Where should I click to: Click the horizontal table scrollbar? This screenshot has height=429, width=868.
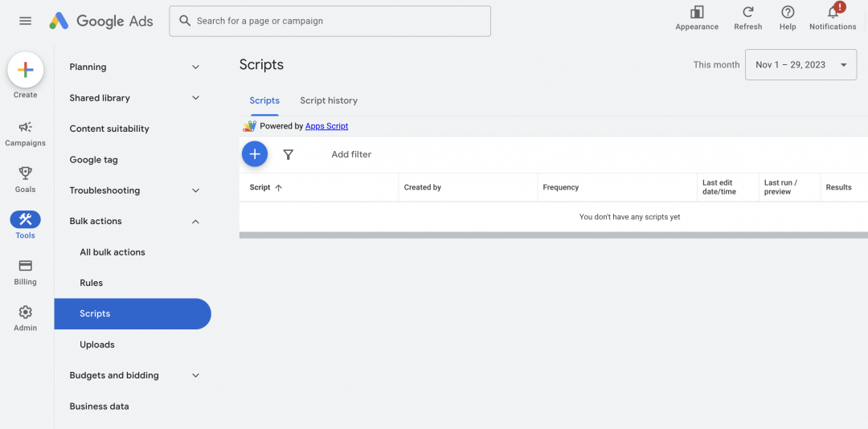pyautogui.click(x=554, y=235)
